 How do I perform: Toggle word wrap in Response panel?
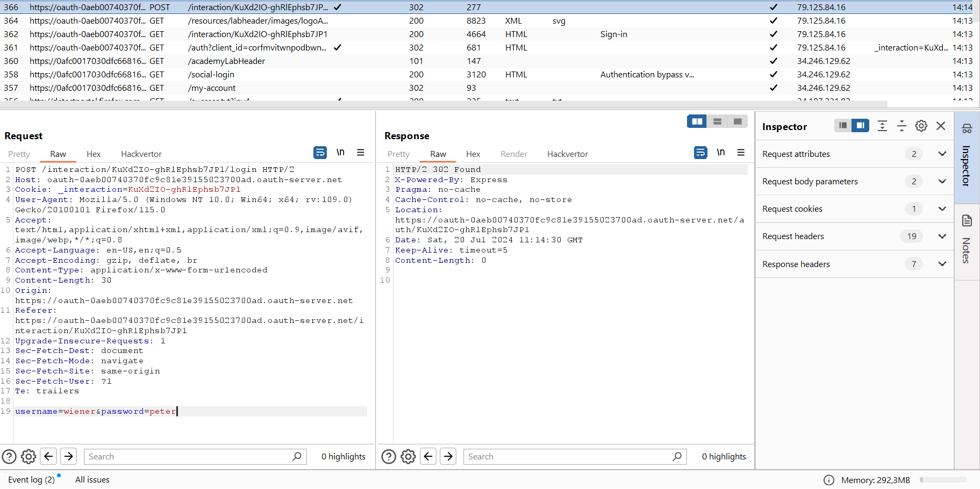click(700, 153)
